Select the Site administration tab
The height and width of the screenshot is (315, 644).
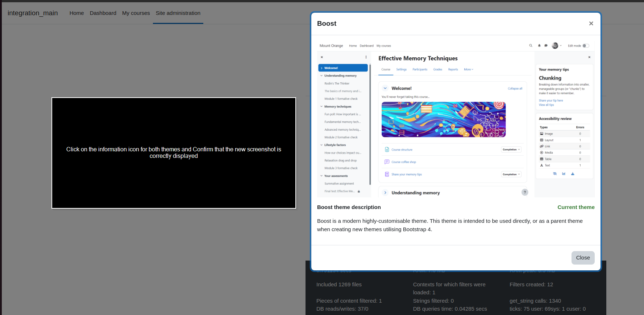tap(178, 13)
